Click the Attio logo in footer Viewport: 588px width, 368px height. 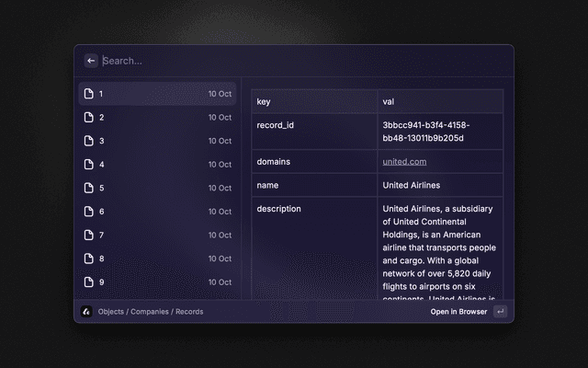tap(86, 312)
